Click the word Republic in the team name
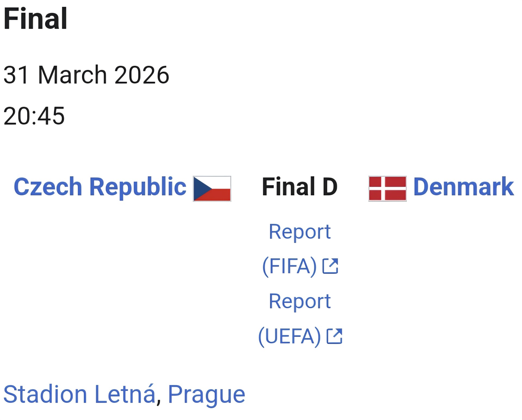 (x=138, y=187)
